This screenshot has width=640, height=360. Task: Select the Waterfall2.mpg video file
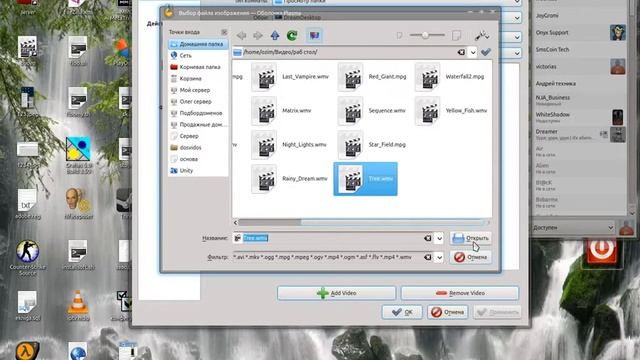(x=449, y=77)
